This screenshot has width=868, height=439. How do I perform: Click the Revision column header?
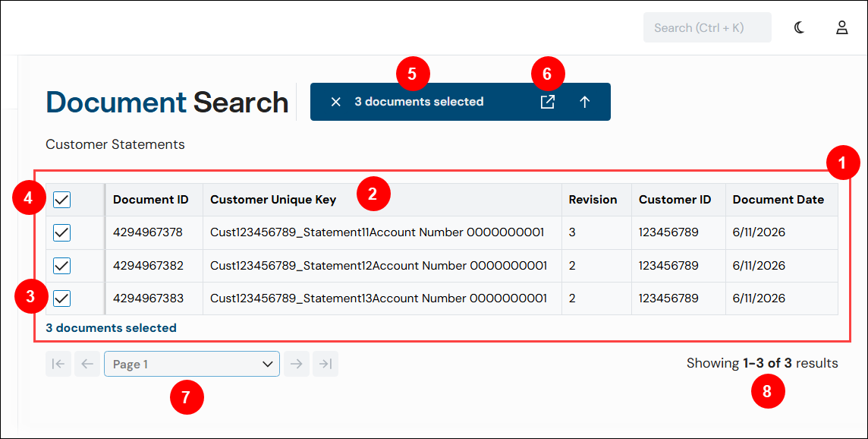[593, 200]
